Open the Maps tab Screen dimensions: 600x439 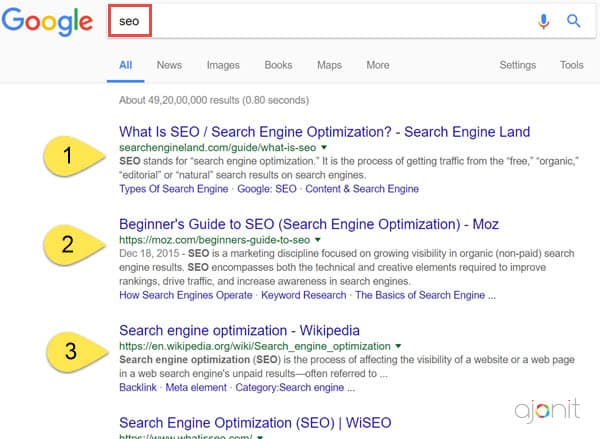pos(329,65)
